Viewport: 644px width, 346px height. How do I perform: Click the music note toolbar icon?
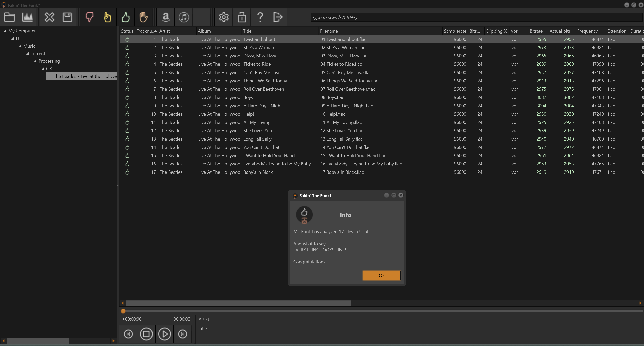tap(184, 17)
